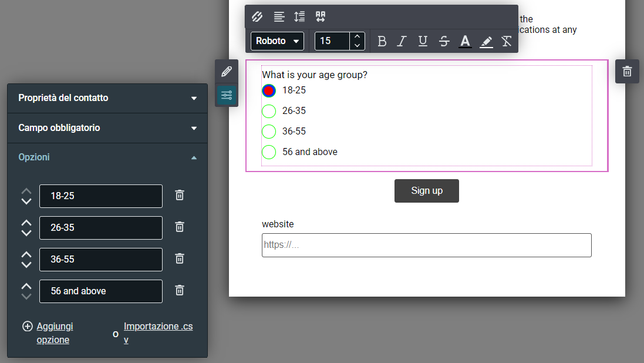
Task: Click Aggiungi opzione link
Action: coord(55,333)
